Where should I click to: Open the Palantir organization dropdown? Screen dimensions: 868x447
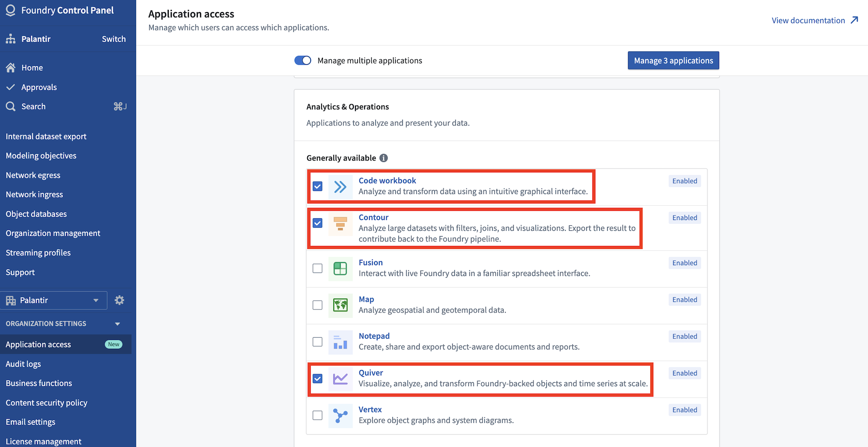(x=53, y=300)
